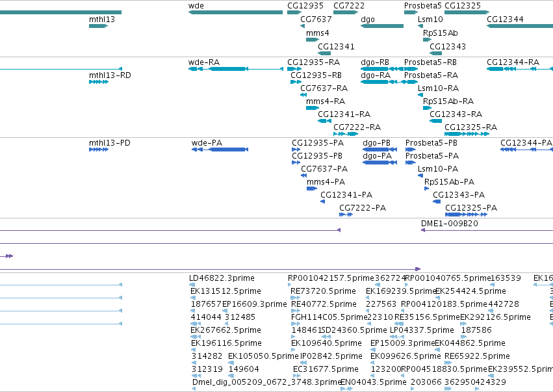
Task: Select the CG12935-PB protein label
Action: click(x=317, y=156)
